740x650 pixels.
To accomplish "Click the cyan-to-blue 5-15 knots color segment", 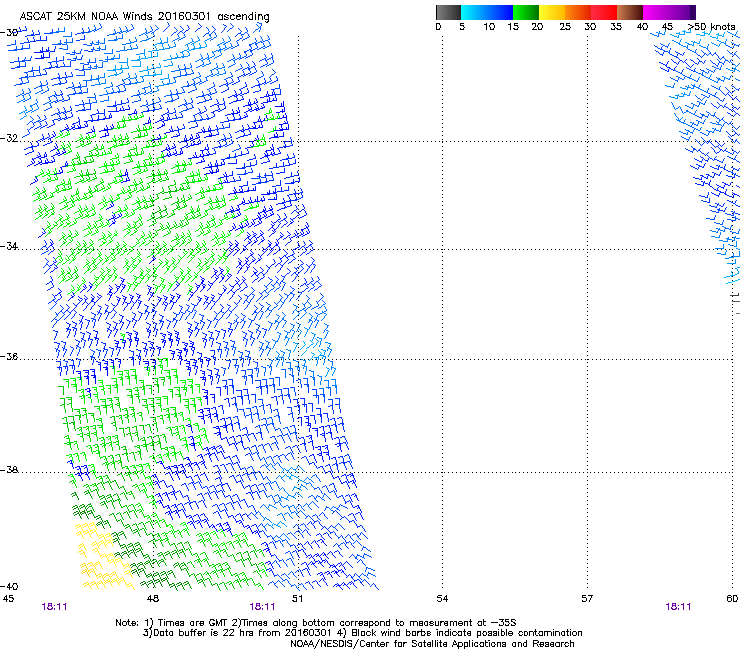I will pos(487,12).
